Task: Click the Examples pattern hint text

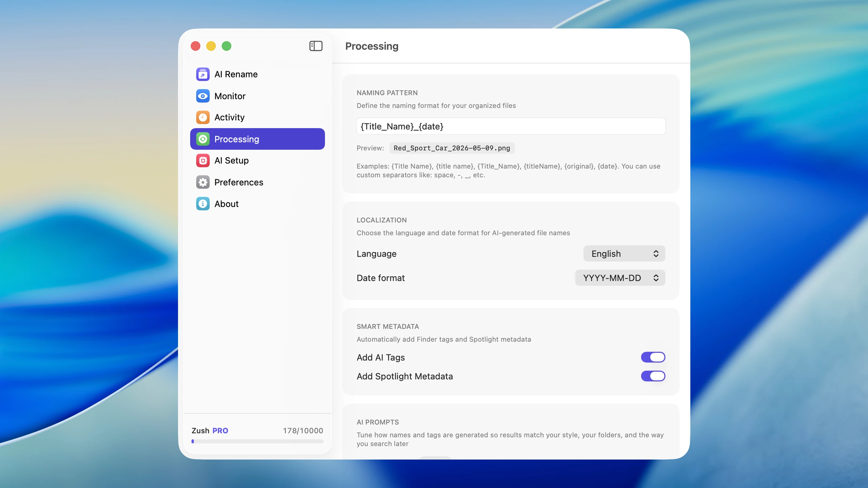Action: [x=508, y=170]
